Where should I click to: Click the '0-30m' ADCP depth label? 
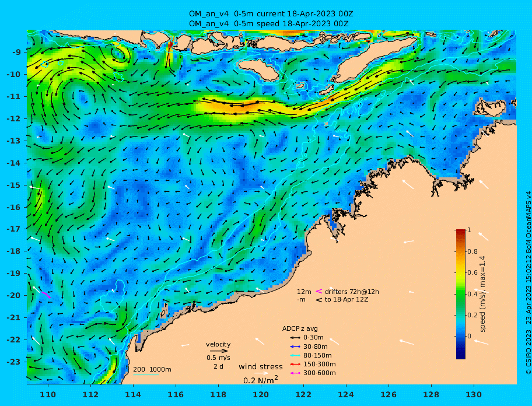pos(313,338)
